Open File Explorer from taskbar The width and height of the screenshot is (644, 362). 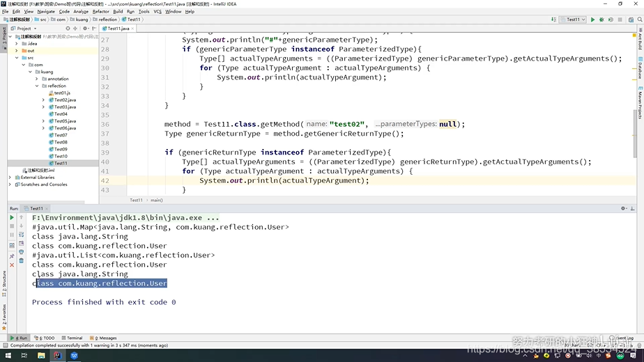point(41,356)
